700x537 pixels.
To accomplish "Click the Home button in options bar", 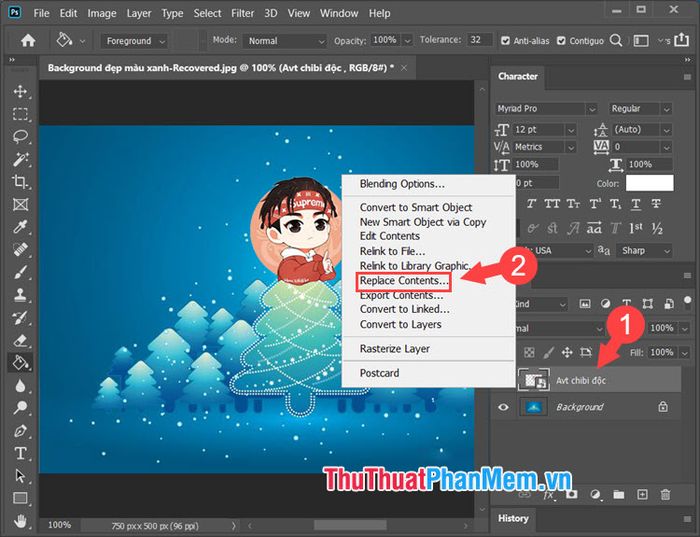I will [28, 41].
